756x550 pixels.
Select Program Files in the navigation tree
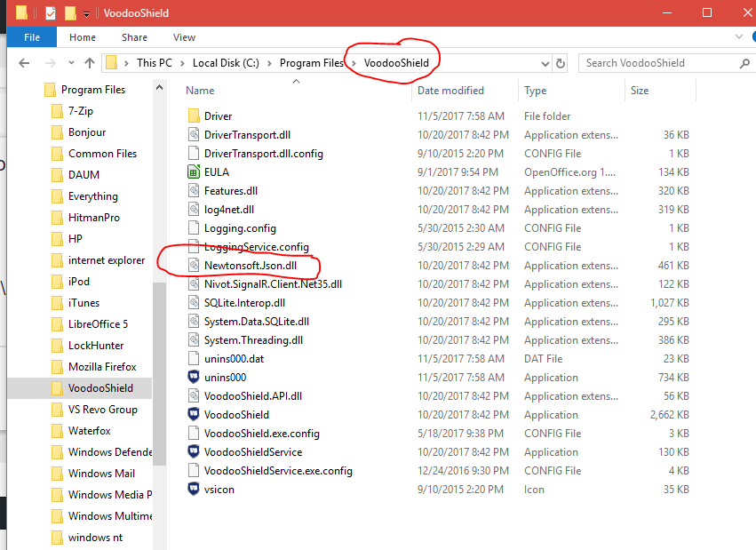[x=93, y=90]
